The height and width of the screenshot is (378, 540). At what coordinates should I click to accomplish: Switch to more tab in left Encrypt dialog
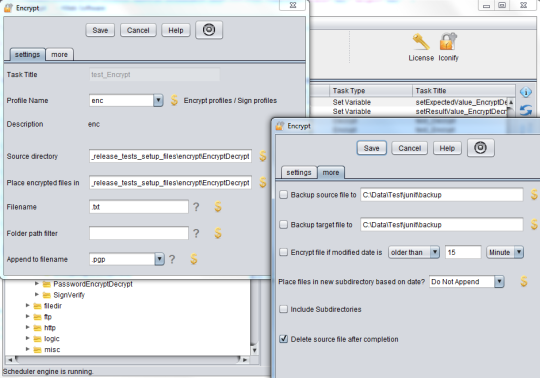click(x=59, y=54)
